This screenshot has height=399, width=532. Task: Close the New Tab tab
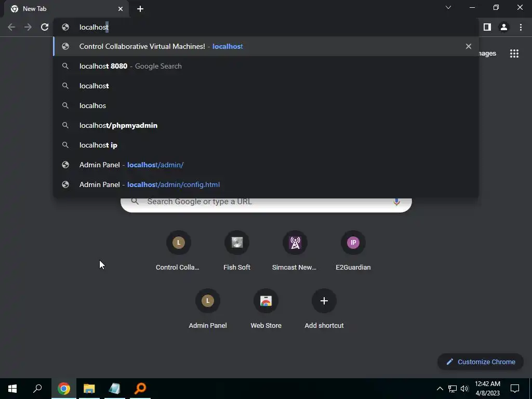[121, 9]
